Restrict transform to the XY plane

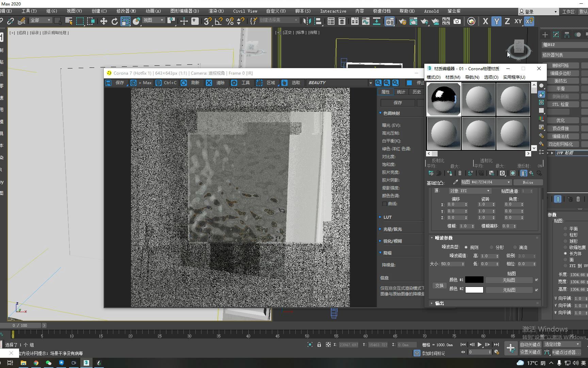518,21
